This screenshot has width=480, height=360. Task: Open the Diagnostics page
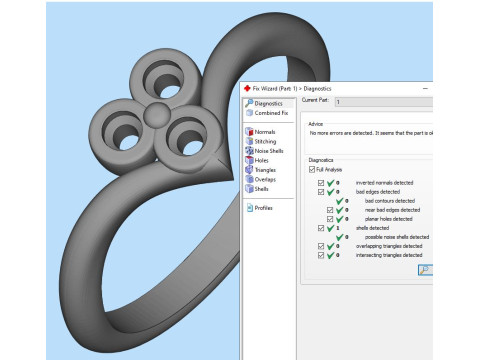click(x=268, y=103)
